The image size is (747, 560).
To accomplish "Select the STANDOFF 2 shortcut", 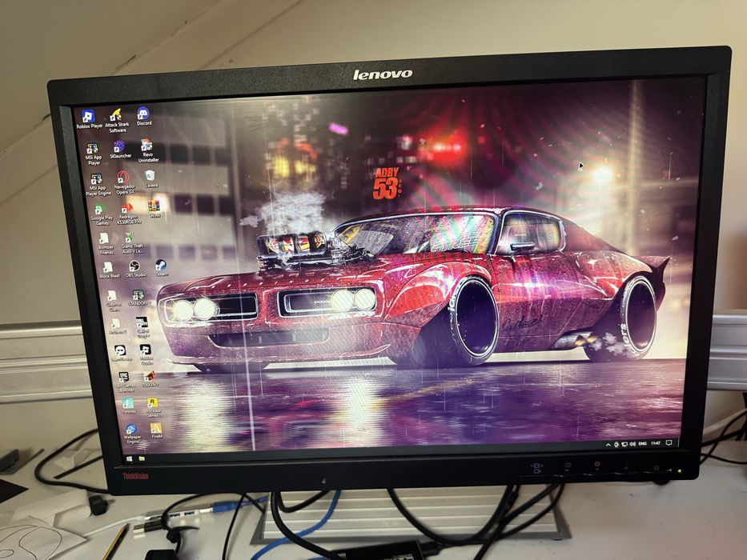I will click(139, 298).
